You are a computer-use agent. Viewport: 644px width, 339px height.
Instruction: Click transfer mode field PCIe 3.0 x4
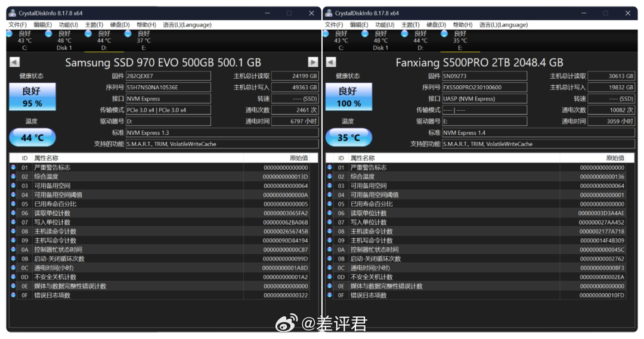168,110
